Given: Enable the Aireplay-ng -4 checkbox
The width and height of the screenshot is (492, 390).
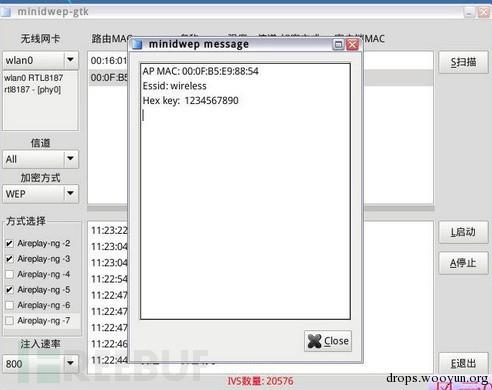Looking at the screenshot, I should (9, 274).
